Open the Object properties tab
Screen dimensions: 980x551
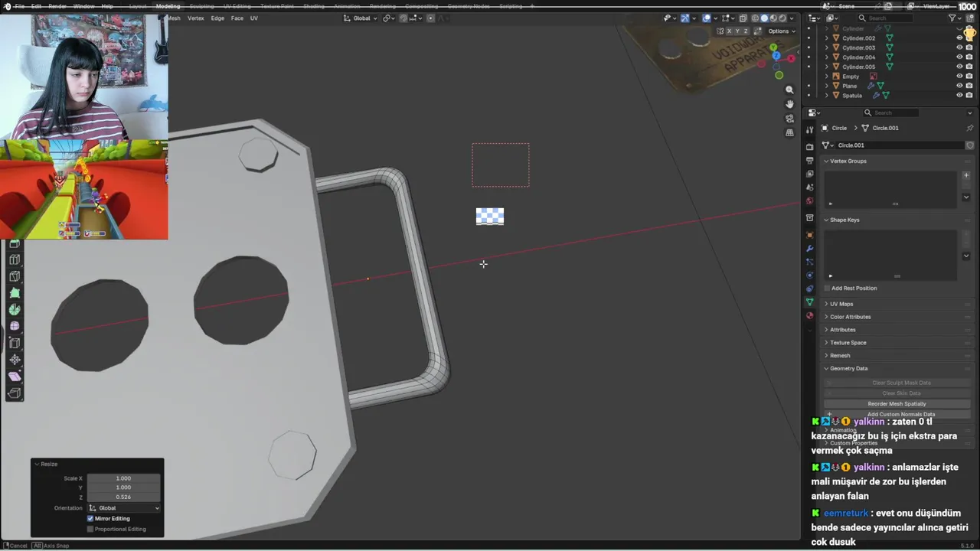[x=809, y=234]
